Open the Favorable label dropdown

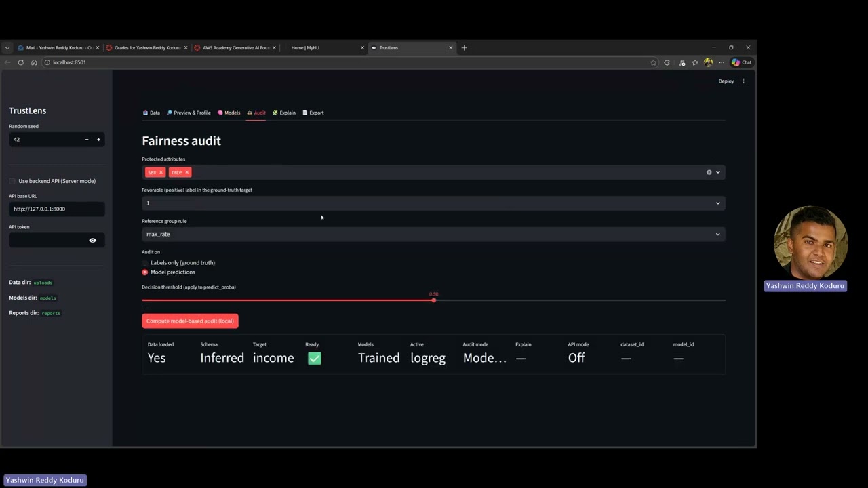433,203
